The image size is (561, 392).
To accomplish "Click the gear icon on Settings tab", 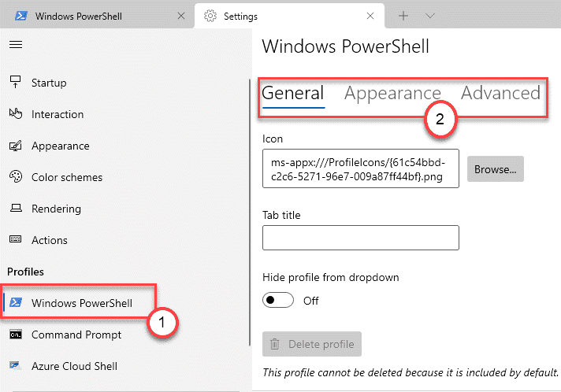I will (210, 16).
